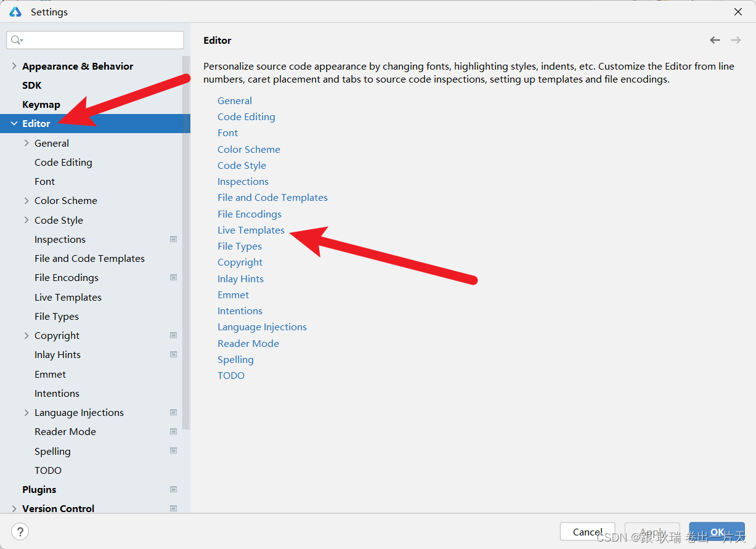This screenshot has width=756, height=549.
Task: Expand the Copyright tree node
Action: click(26, 335)
